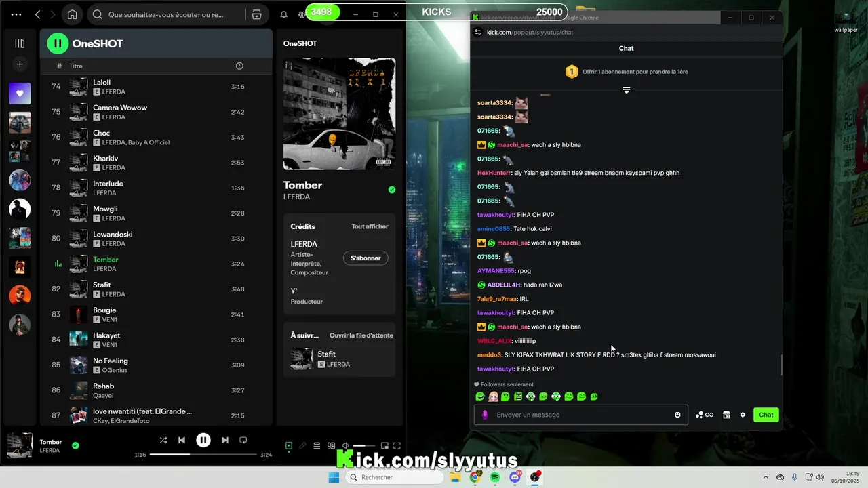This screenshot has width=868, height=488.
Task: Skip to previous track
Action: (182, 440)
